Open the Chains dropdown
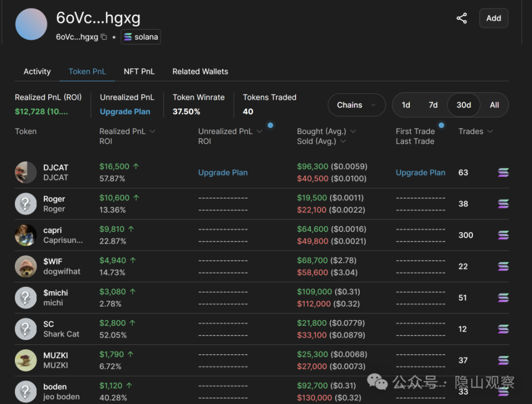This screenshot has height=404, width=532. (357, 105)
